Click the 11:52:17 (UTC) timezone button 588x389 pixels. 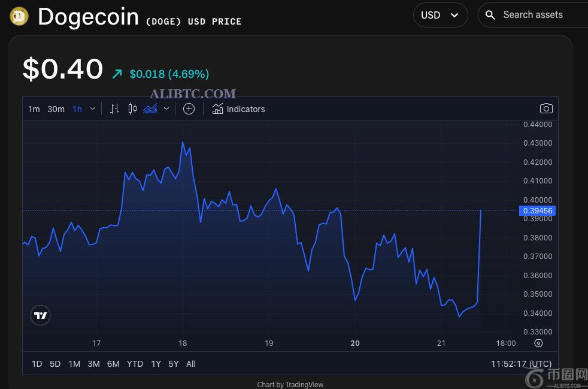click(522, 364)
